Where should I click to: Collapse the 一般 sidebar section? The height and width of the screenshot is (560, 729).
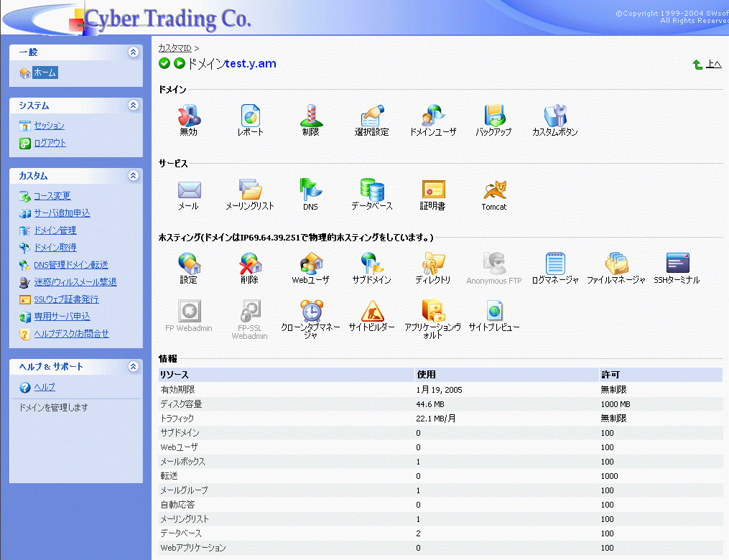tap(133, 52)
